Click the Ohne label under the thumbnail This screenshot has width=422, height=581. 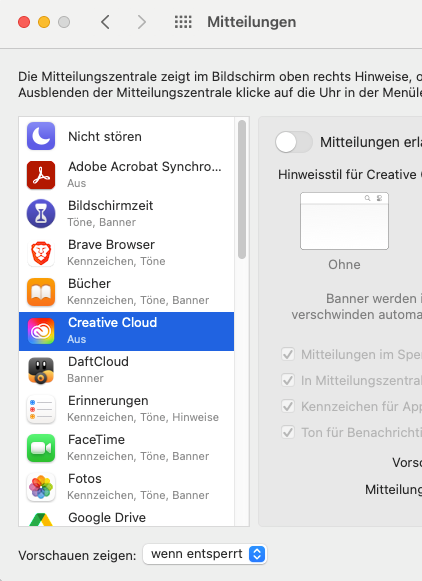coord(344,265)
